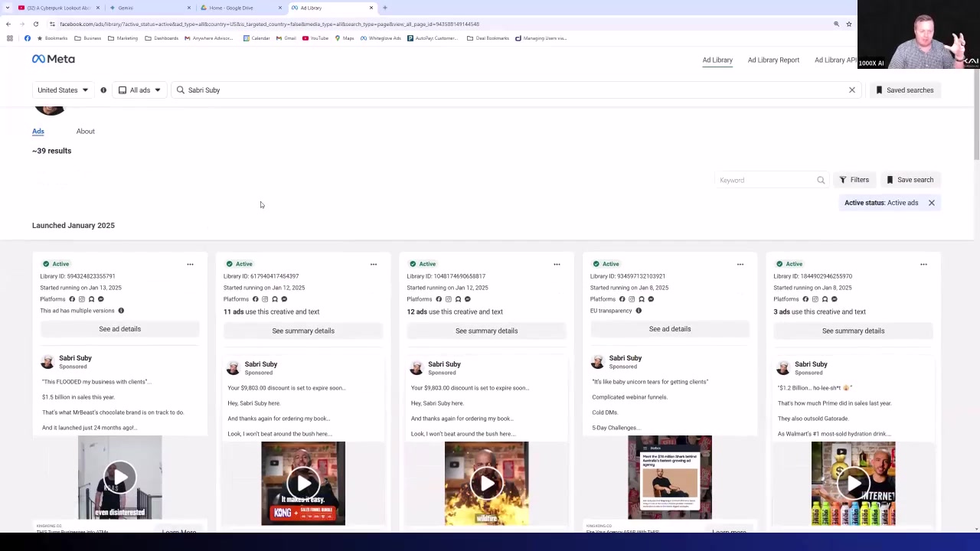Screen dimensions: 980x551
Task: Switch to the About tab
Action: click(86, 132)
